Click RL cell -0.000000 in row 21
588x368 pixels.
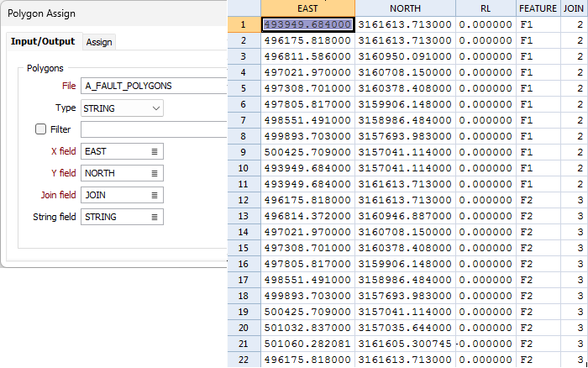(x=486, y=344)
